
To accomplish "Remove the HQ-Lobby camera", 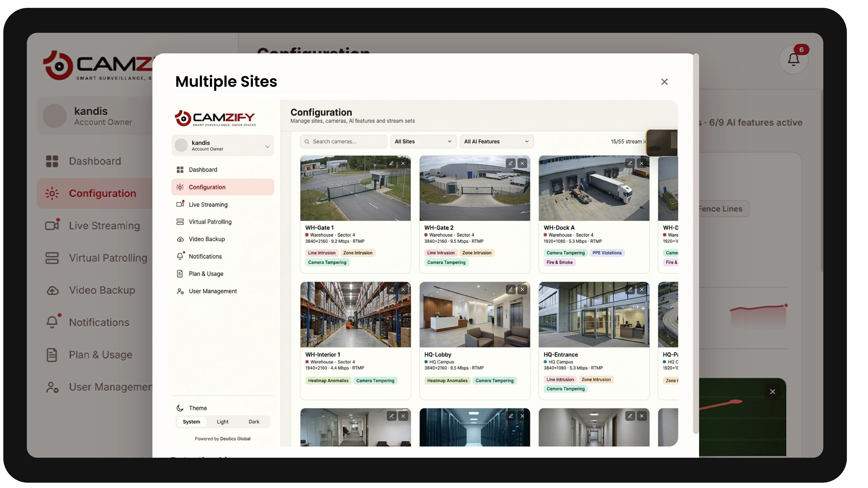I will point(522,290).
